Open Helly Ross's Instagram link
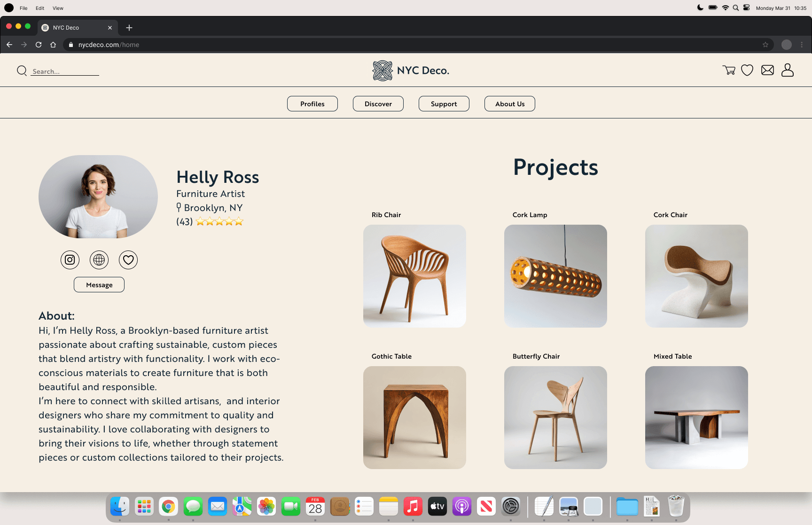Viewport: 812px width, 525px height. click(70, 259)
